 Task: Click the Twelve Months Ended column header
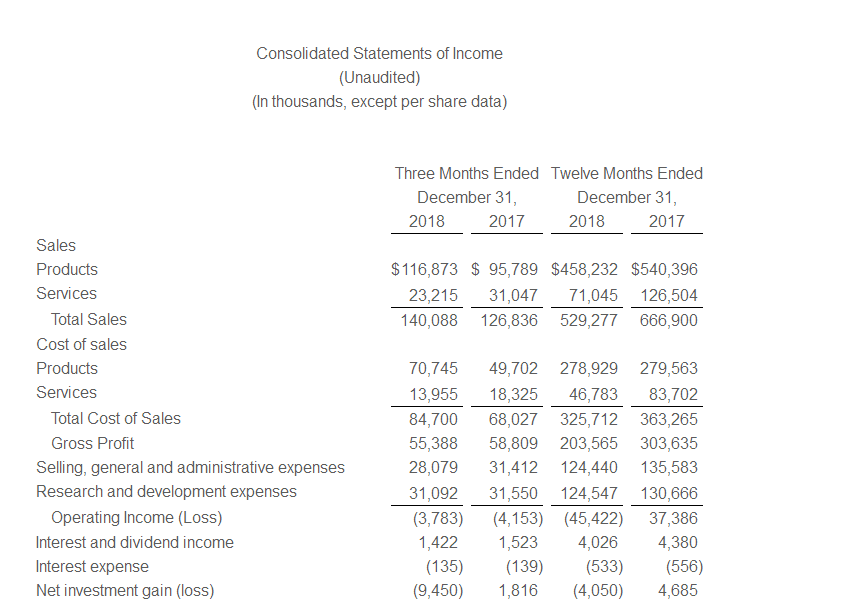[x=626, y=173]
